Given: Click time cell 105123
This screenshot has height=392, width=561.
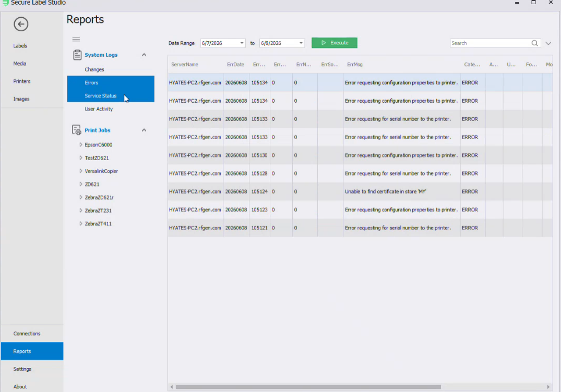Looking at the screenshot, I should tap(259, 210).
